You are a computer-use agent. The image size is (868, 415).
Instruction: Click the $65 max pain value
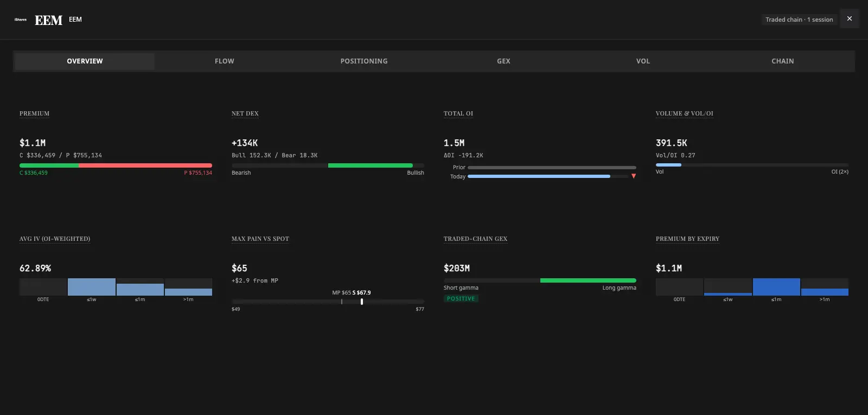(239, 269)
